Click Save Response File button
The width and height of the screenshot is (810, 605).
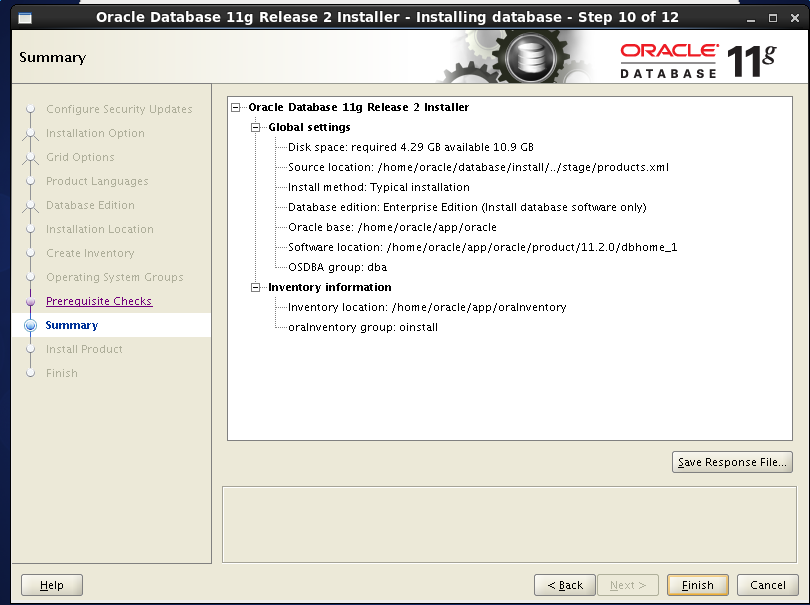pyautogui.click(x=732, y=462)
